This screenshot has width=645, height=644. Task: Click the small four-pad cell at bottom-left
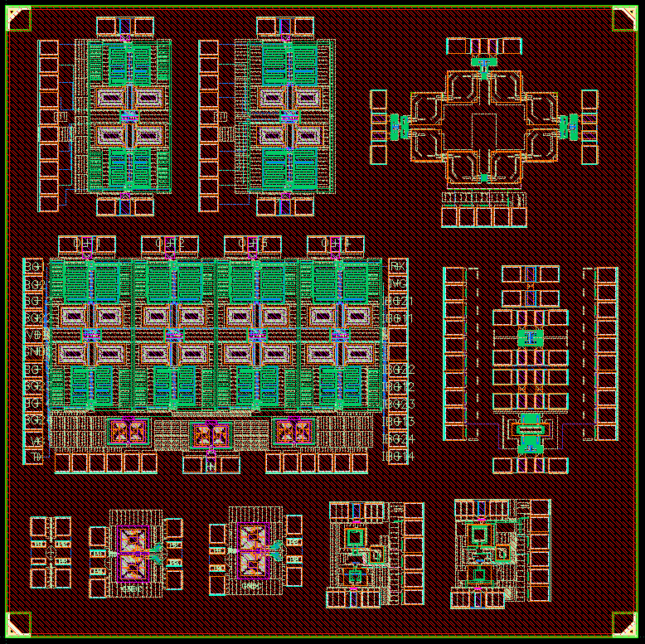pos(51,551)
